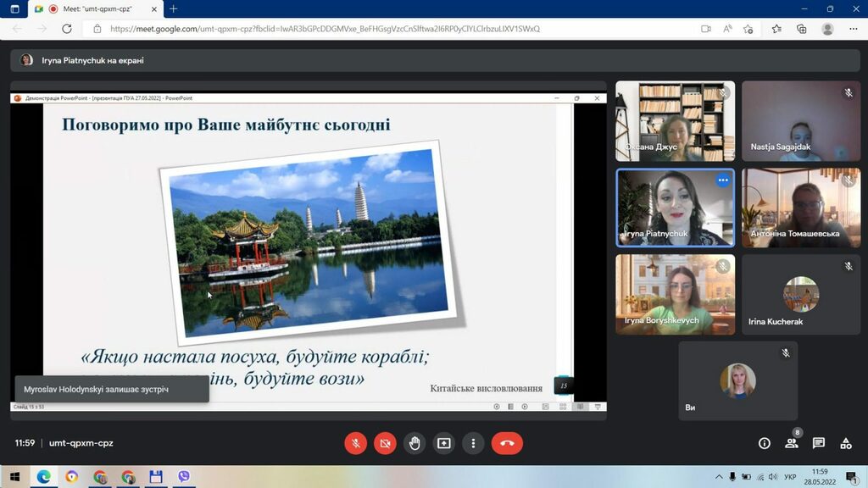Screen dimensions: 868x488
Task: Open the activities icon
Action: point(846,443)
